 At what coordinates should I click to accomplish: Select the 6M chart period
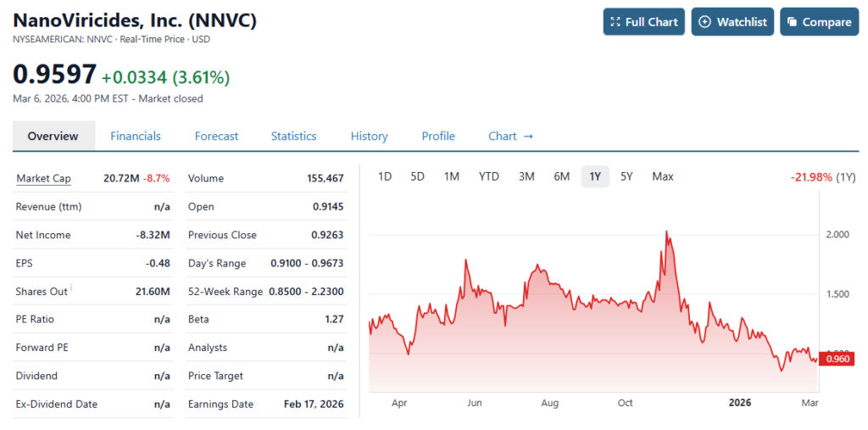pos(561,176)
